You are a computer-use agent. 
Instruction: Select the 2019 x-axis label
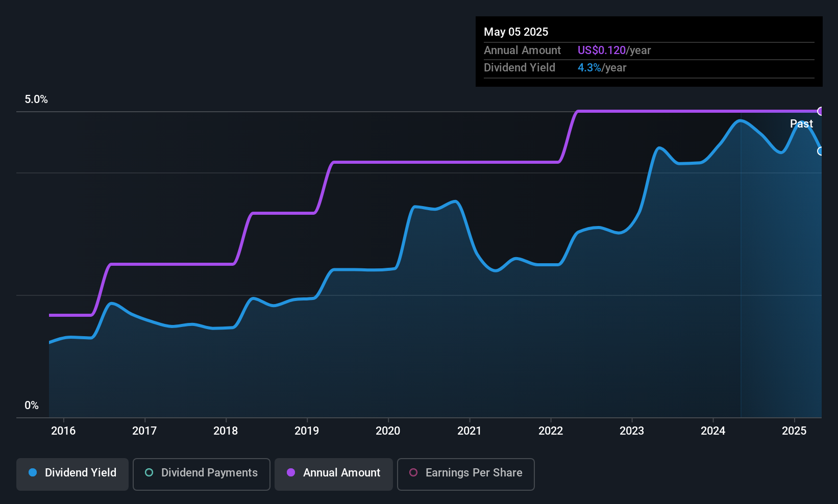307,431
